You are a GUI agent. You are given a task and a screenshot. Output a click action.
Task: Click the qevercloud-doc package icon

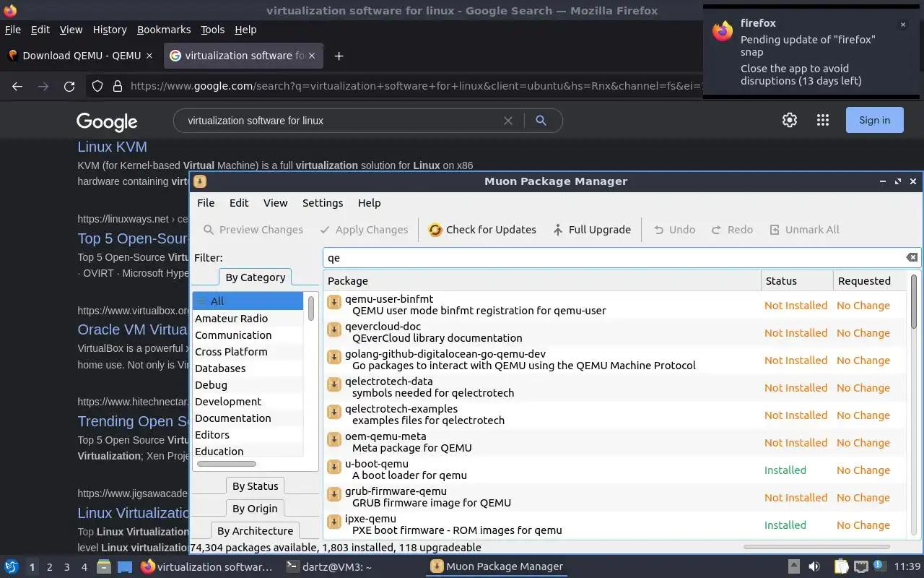[x=334, y=329]
